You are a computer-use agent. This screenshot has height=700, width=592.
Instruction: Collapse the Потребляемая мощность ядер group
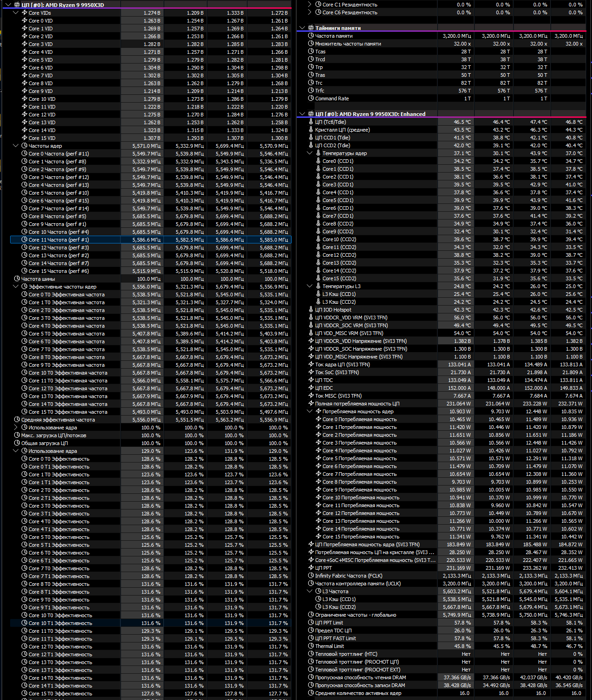click(x=310, y=411)
